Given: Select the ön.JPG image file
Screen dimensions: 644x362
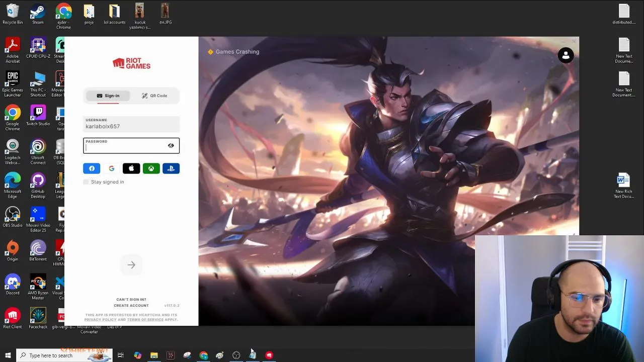Looking at the screenshot, I should point(166,14).
